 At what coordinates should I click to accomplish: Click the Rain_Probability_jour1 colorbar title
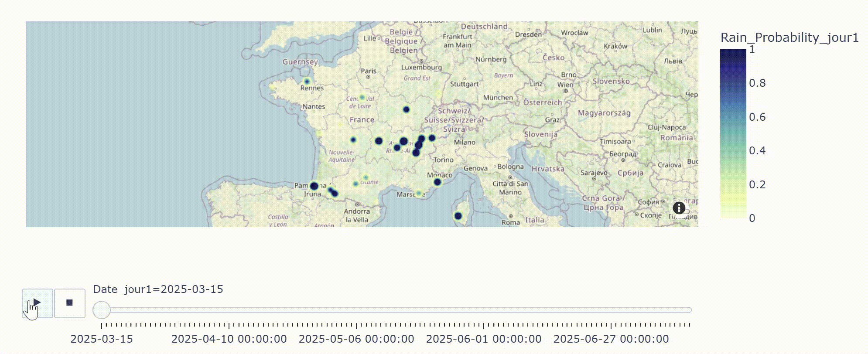click(x=789, y=38)
